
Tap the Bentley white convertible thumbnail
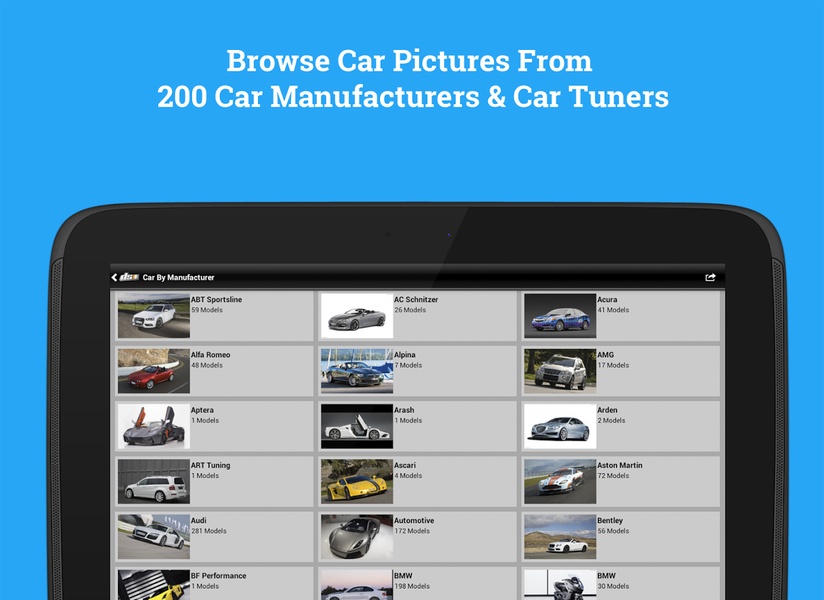560,536
